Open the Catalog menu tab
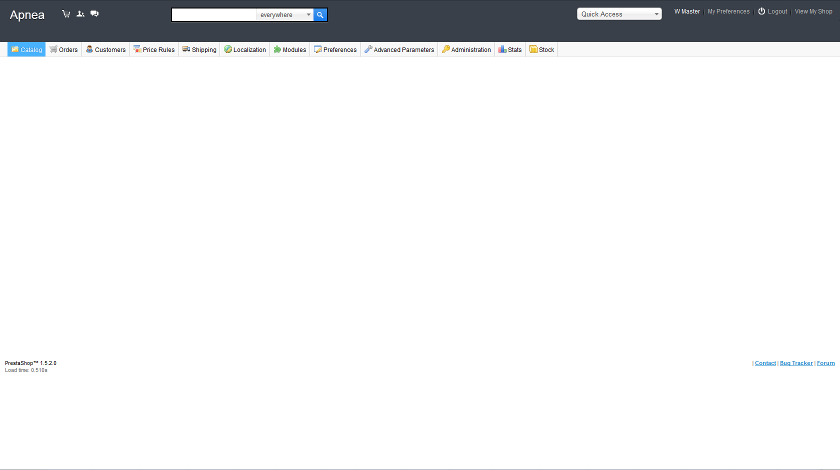The width and height of the screenshot is (840, 470). pyautogui.click(x=26, y=49)
